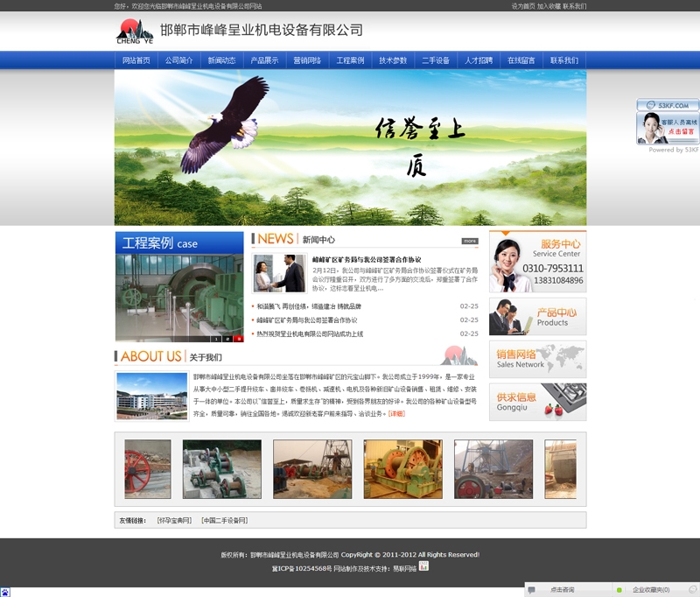
Task: Click the 设为首页 link at top right
Action: click(523, 6)
